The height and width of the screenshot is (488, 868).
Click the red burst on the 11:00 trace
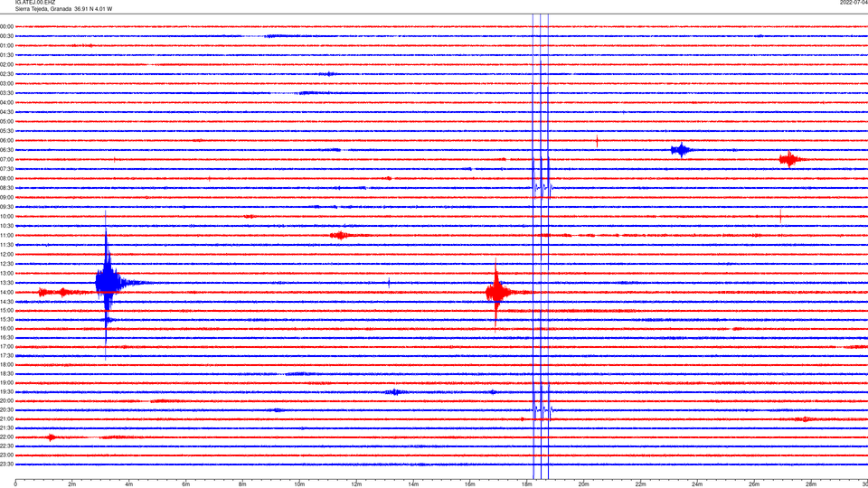point(340,236)
